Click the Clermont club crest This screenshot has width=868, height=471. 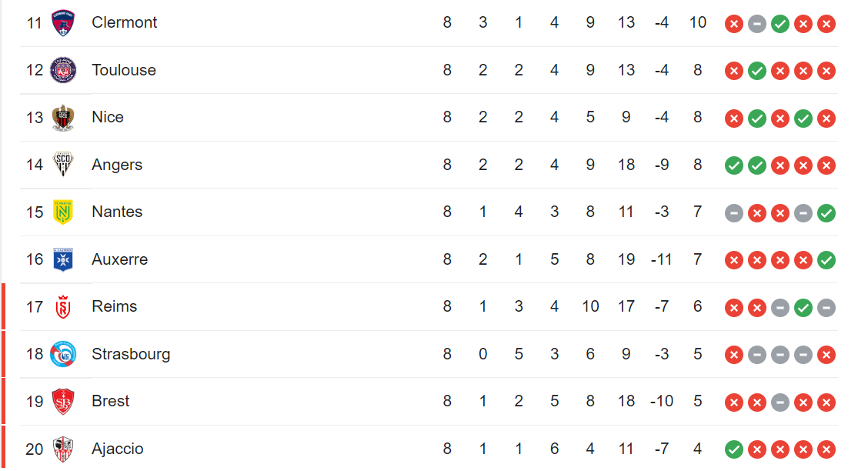(63, 22)
